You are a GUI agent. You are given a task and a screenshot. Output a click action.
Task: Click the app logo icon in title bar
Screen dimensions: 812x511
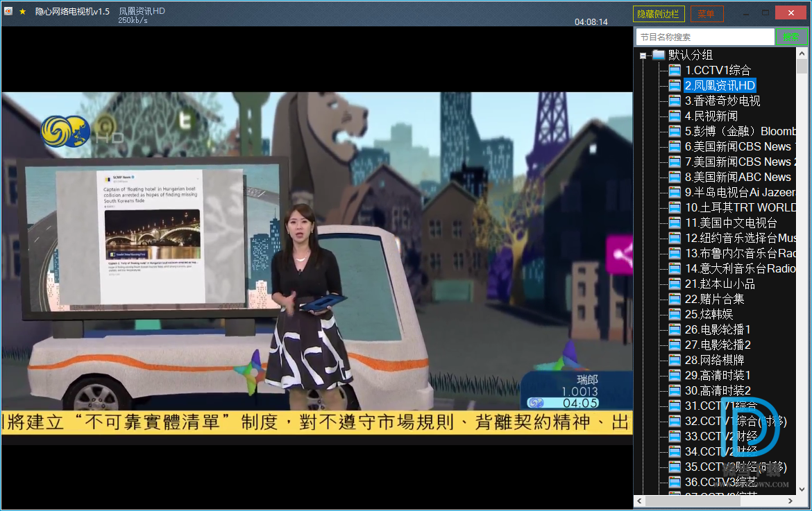click(x=8, y=11)
